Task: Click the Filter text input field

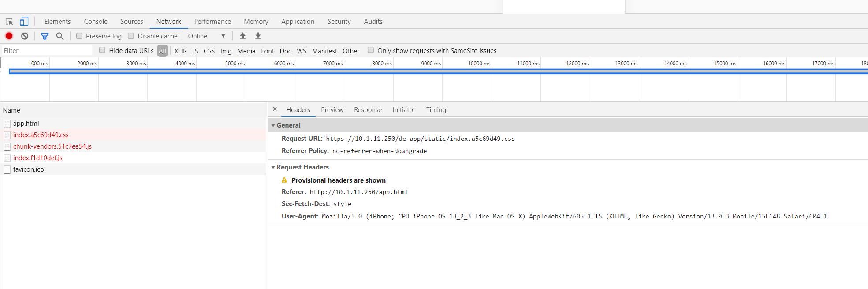Action: (47, 51)
